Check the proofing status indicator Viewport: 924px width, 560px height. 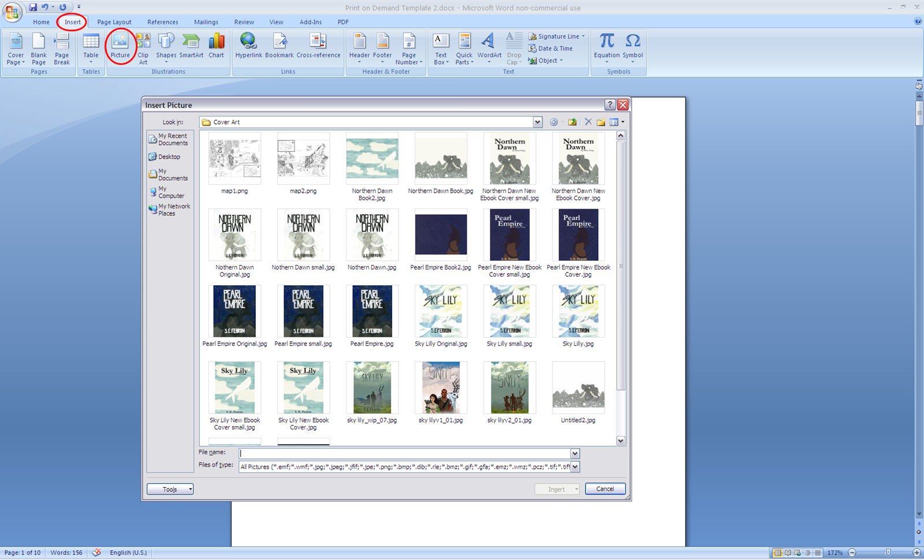click(x=96, y=552)
